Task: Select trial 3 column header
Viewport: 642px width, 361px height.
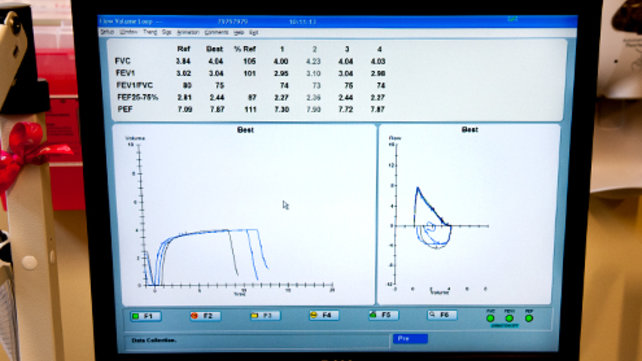Action: (347, 49)
